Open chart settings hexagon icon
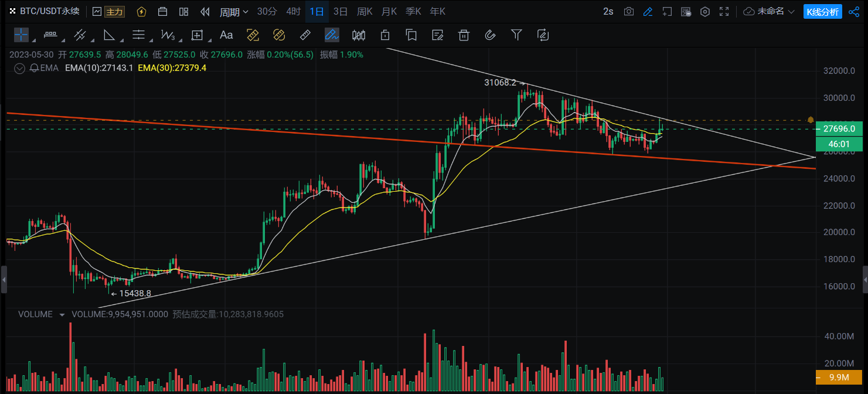The width and height of the screenshot is (868, 394). coord(705,11)
